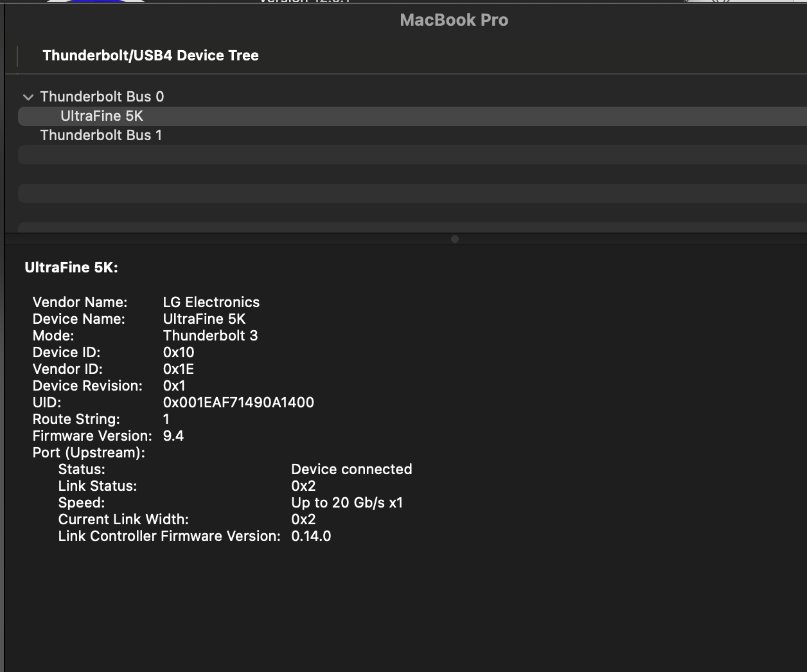This screenshot has width=807, height=672.
Task: Click the 'Link Controller Firmware Version:' label
Action: [x=170, y=536]
